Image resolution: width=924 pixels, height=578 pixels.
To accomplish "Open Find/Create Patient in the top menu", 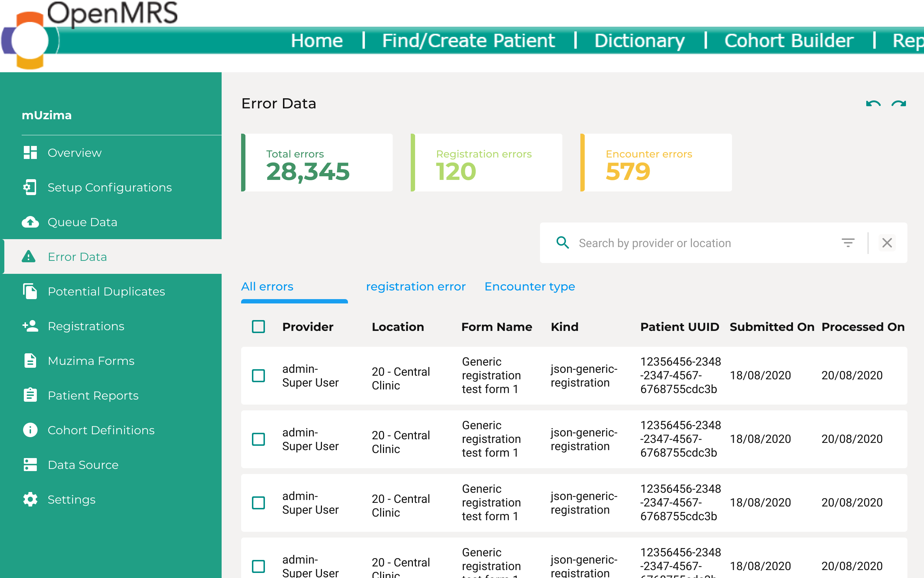I will click(x=468, y=40).
